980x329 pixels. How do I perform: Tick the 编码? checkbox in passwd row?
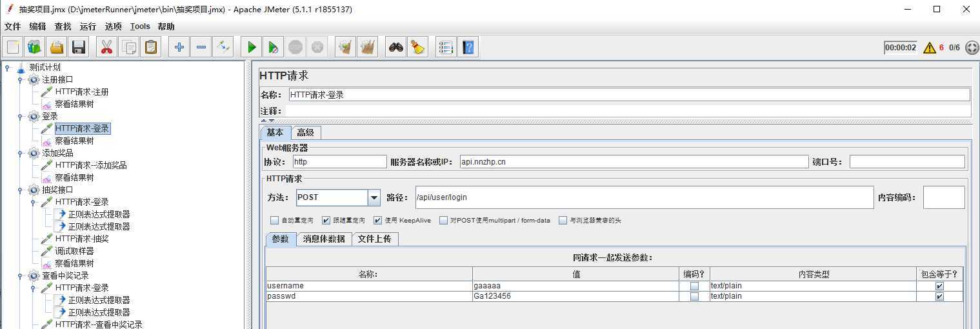coord(694,297)
